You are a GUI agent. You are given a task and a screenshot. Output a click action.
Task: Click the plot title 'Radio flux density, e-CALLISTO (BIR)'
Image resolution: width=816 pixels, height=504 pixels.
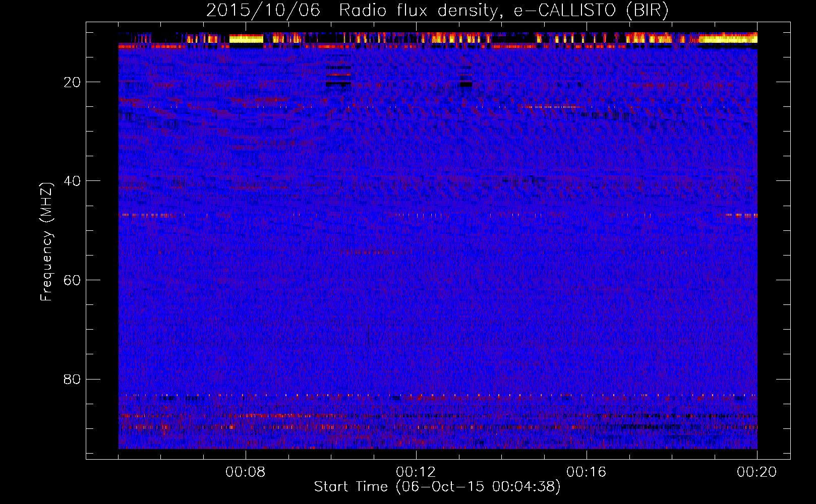click(503, 11)
